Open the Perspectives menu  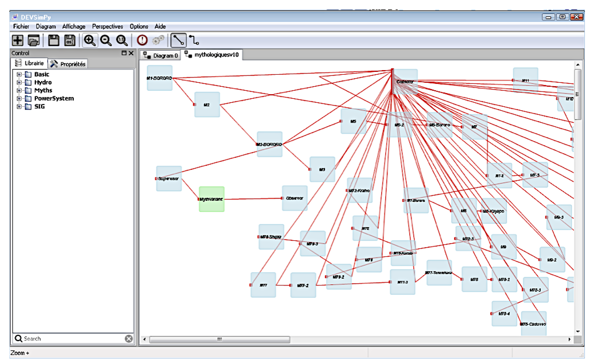(107, 26)
